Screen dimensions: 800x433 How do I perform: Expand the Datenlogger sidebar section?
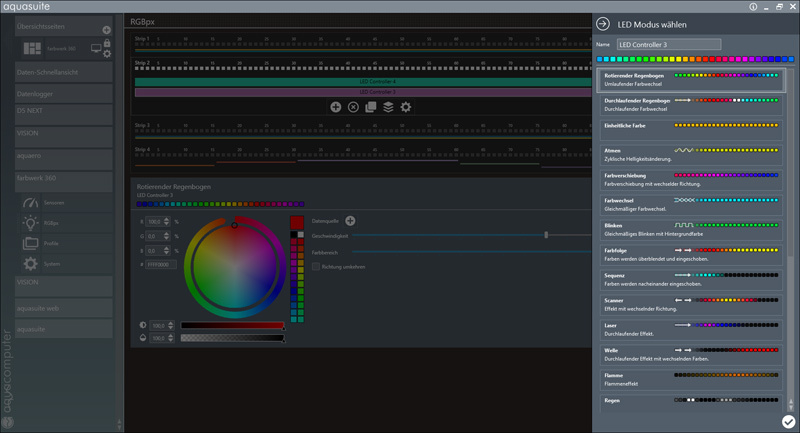point(62,95)
